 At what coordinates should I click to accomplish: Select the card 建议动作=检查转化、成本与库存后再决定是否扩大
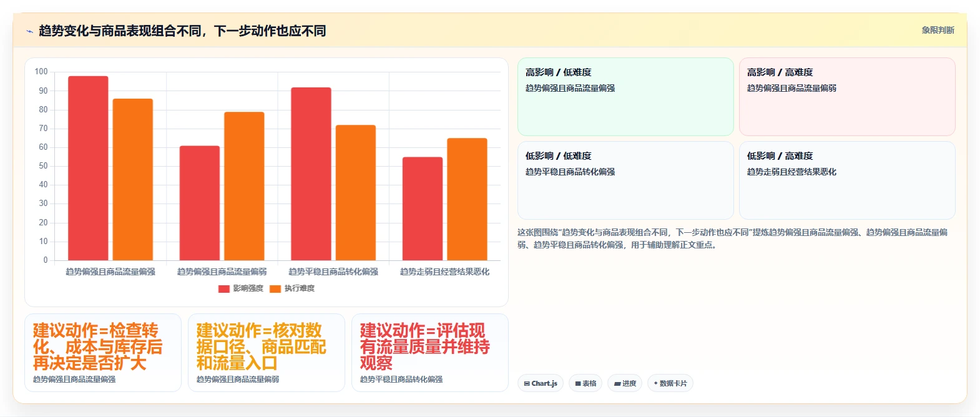pyautogui.click(x=103, y=353)
